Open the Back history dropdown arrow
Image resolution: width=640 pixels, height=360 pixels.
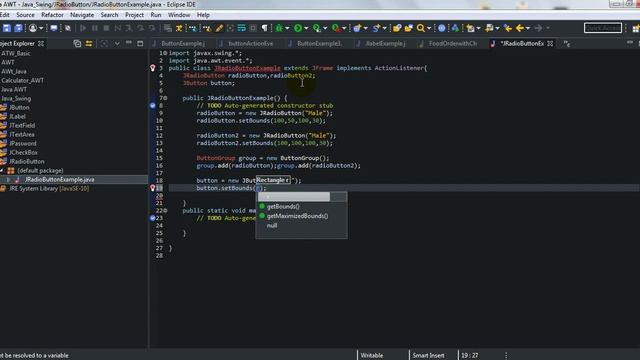tap(528, 28)
